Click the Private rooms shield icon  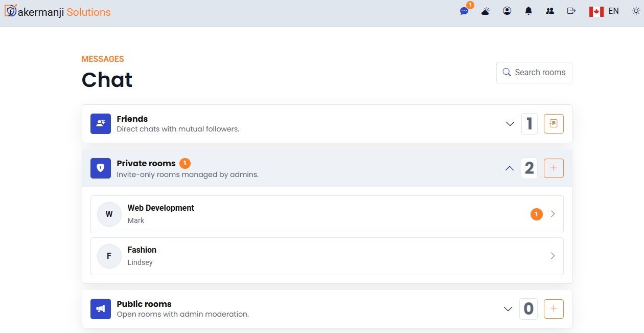(x=101, y=168)
